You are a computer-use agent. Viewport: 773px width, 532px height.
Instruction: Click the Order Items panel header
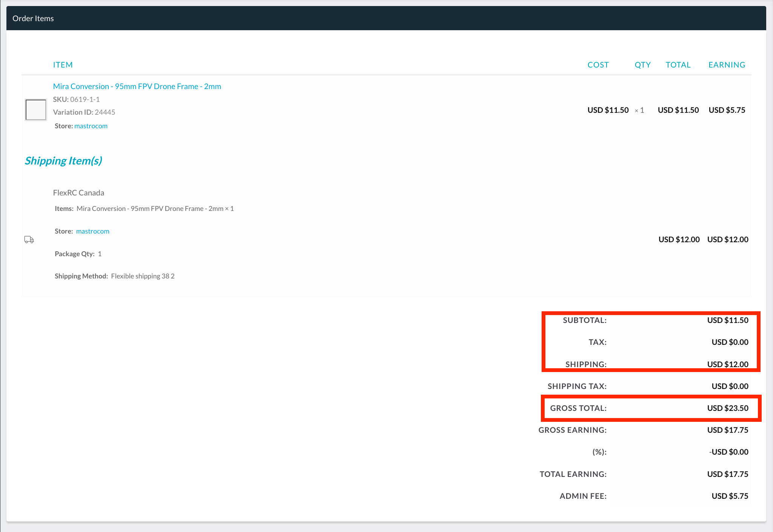[x=33, y=18]
